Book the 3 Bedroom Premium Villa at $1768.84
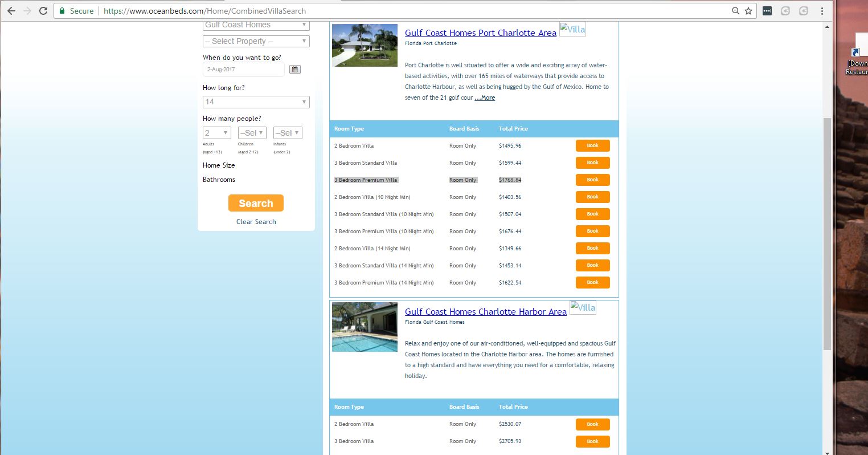 click(x=593, y=180)
